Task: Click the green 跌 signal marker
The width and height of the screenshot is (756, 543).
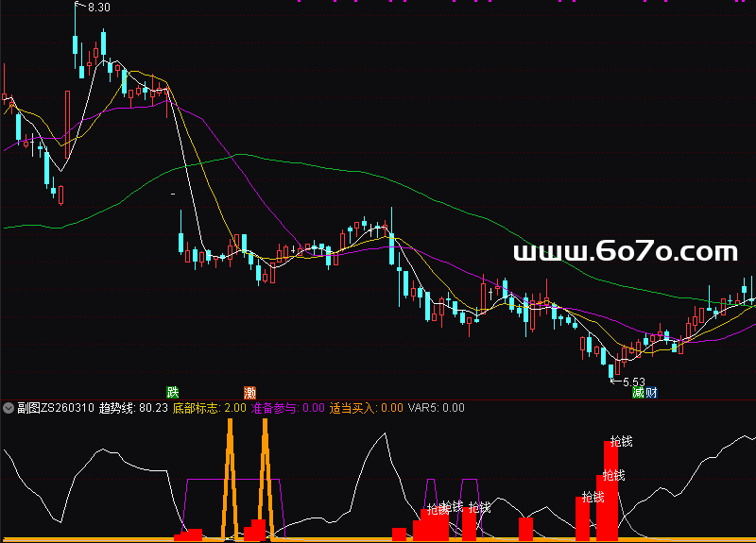Action: click(x=173, y=392)
